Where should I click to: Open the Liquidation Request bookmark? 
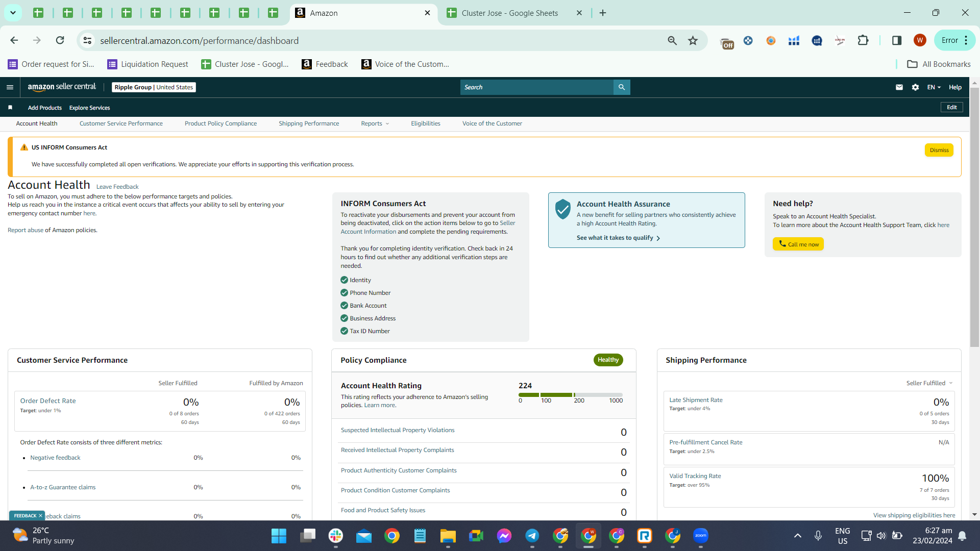pos(148,64)
